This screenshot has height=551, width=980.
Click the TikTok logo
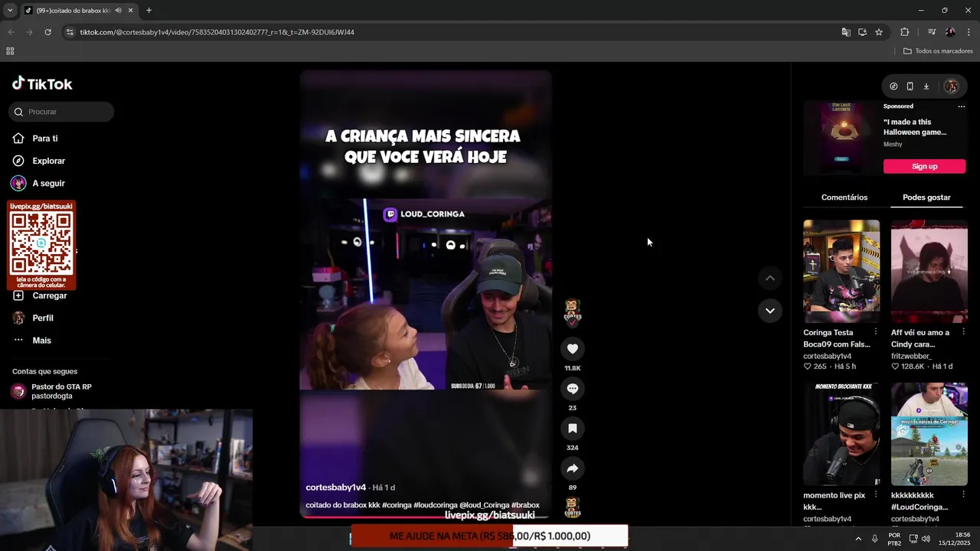(42, 83)
